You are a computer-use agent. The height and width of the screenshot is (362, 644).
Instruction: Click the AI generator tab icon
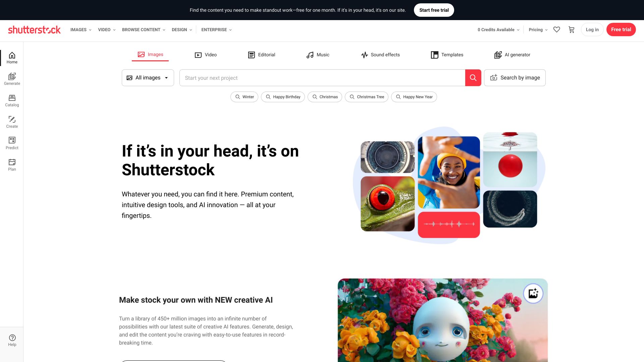point(498,55)
